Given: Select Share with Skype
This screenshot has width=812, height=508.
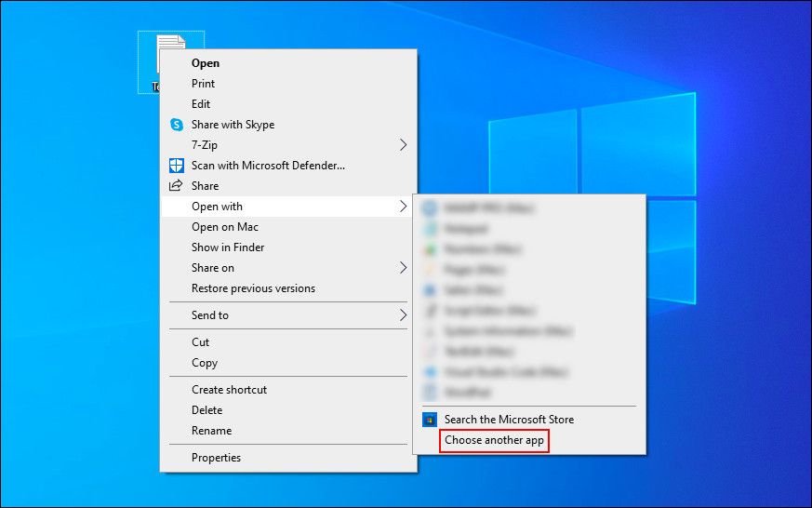Looking at the screenshot, I should pyautogui.click(x=288, y=125).
